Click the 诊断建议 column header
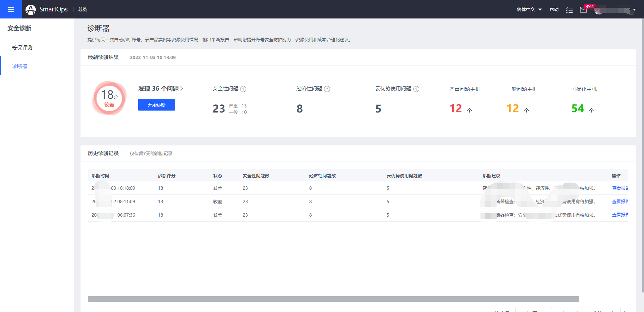Image resolution: width=644 pixels, height=312 pixels. (x=491, y=176)
